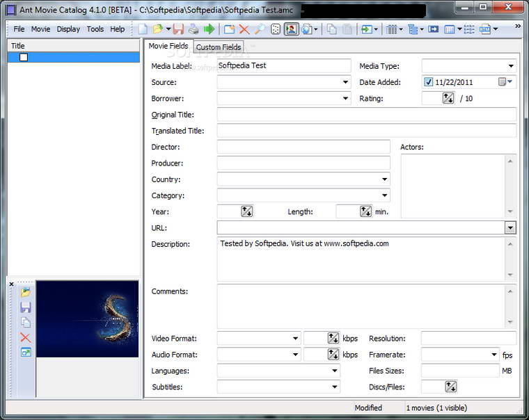Screen dimensions: 529x420
Task: Click the audio bitrate kbps spinner
Action: pyautogui.click(x=333, y=354)
